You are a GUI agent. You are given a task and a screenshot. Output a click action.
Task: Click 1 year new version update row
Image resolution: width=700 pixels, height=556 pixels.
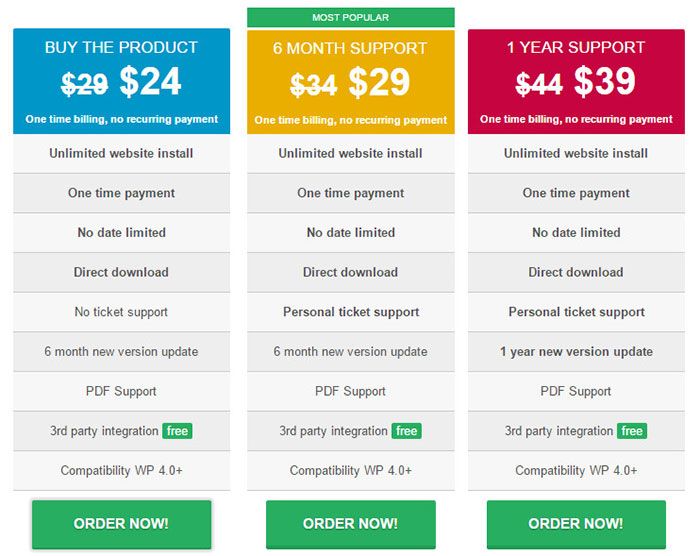[x=576, y=352]
